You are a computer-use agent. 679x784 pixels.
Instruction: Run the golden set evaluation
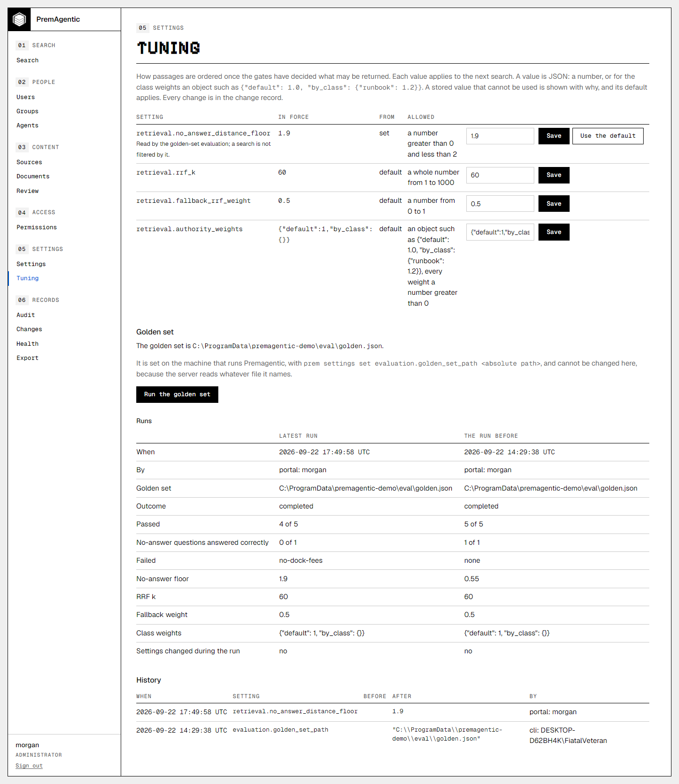click(177, 394)
